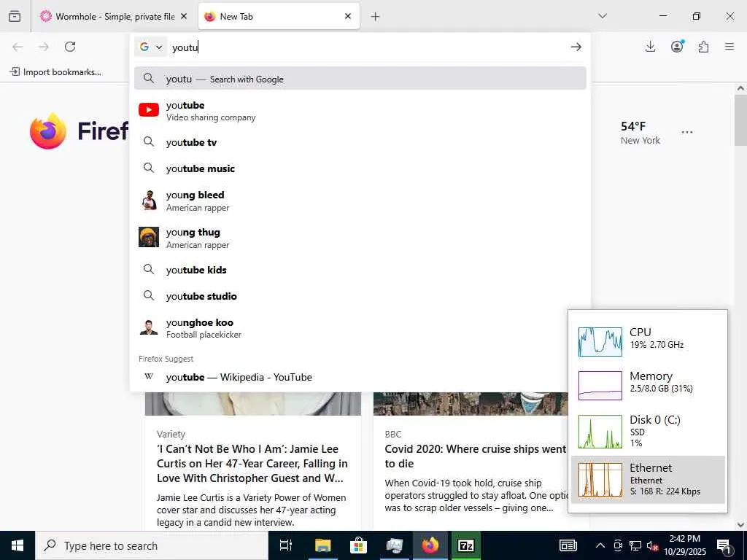This screenshot has width=747, height=560.
Task: Click the Firefox taskbar icon
Action: (x=430, y=545)
